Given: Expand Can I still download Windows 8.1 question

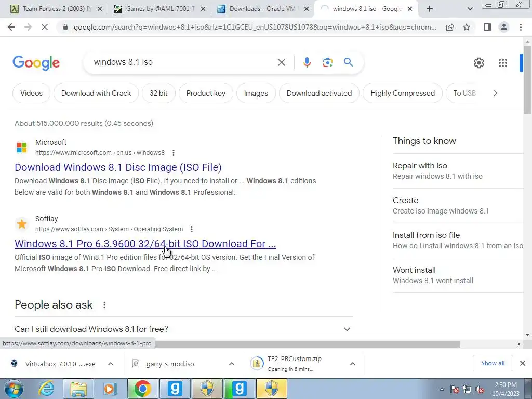Looking at the screenshot, I should (183, 329).
